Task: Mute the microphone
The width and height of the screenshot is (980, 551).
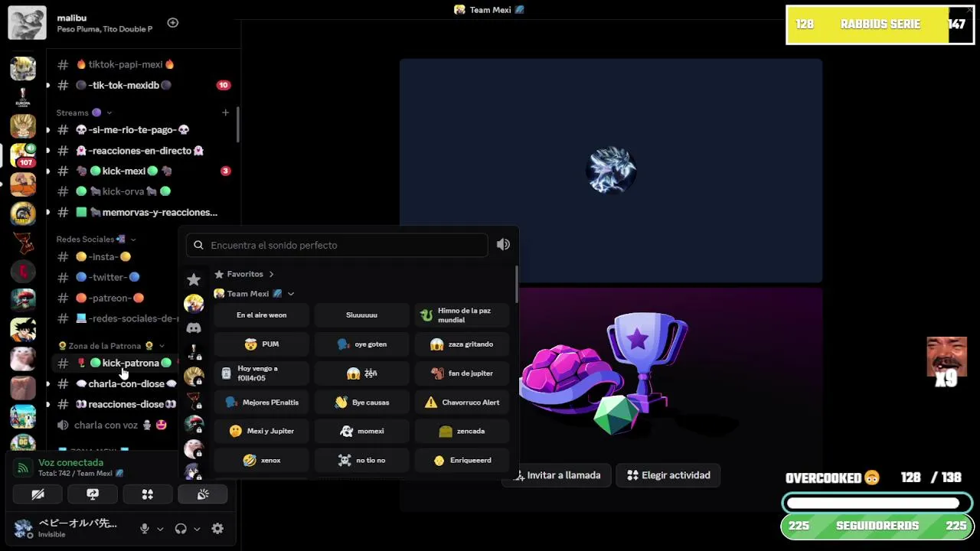Action: pyautogui.click(x=144, y=528)
